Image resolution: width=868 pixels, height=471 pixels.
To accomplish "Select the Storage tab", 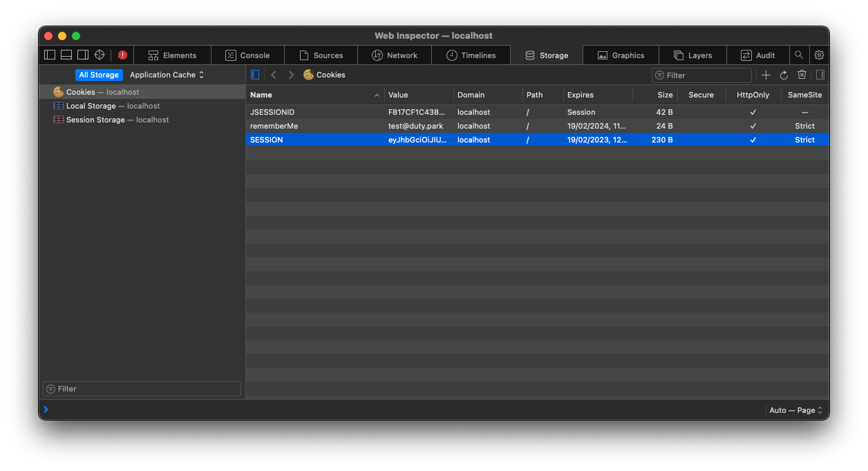I will click(547, 55).
